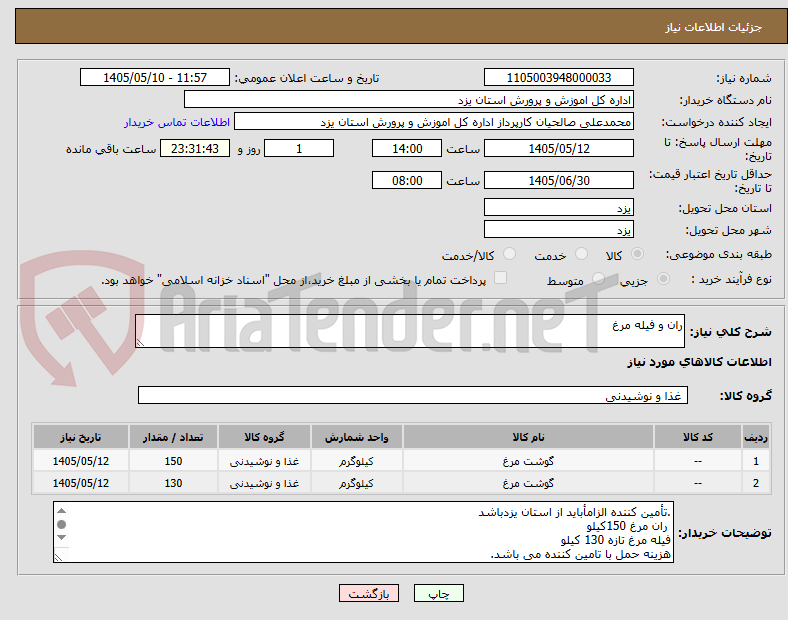Click the price validity hour 08:00 field
788x620 pixels.
[407, 180]
